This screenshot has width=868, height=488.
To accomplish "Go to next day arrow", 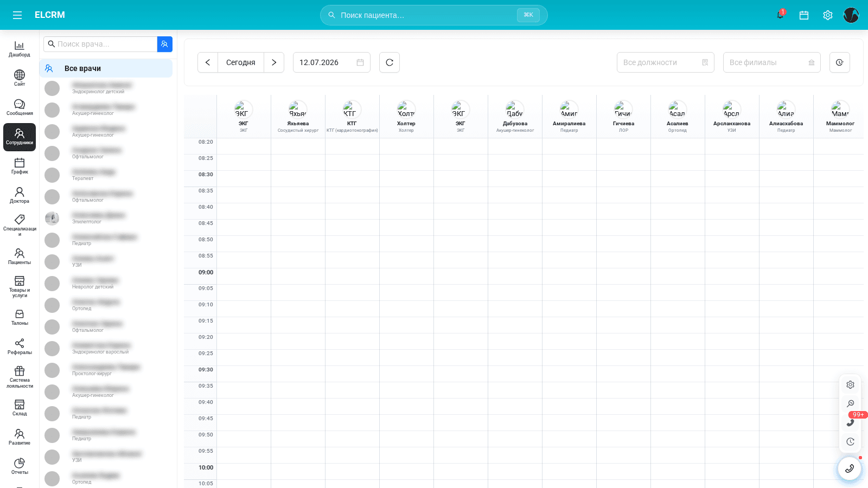I will 274,62.
